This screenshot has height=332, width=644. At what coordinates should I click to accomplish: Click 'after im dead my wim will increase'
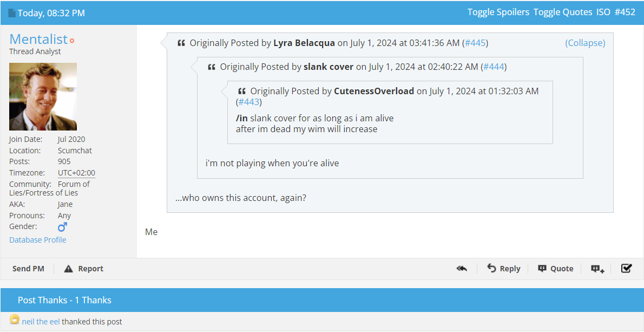point(307,129)
